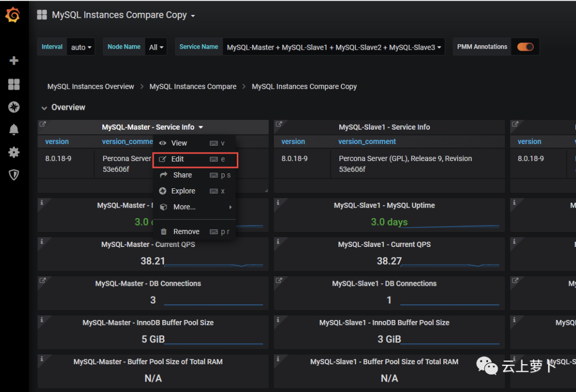This screenshot has width=576, height=392.
Task: Expand the More... submenu arrow
Action: tap(230, 207)
